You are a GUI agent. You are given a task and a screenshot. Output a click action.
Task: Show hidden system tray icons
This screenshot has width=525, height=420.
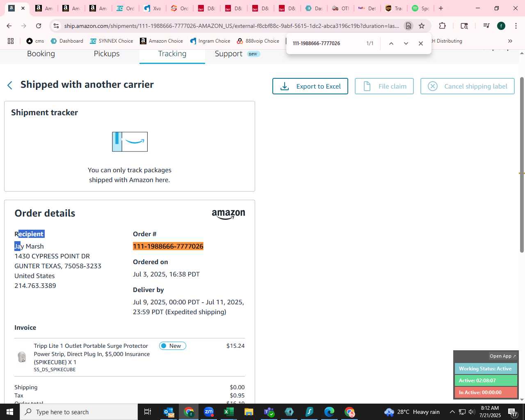click(x=452, y=412)
